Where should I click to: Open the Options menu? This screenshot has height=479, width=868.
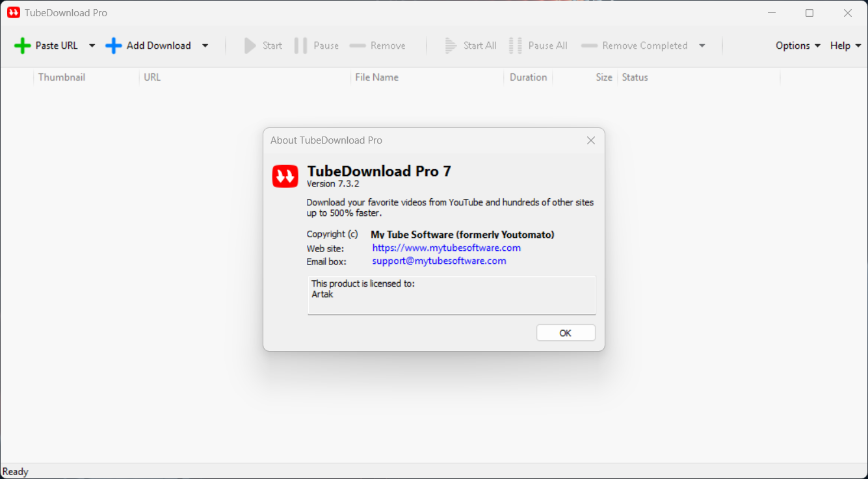click(x=798, y=45)
